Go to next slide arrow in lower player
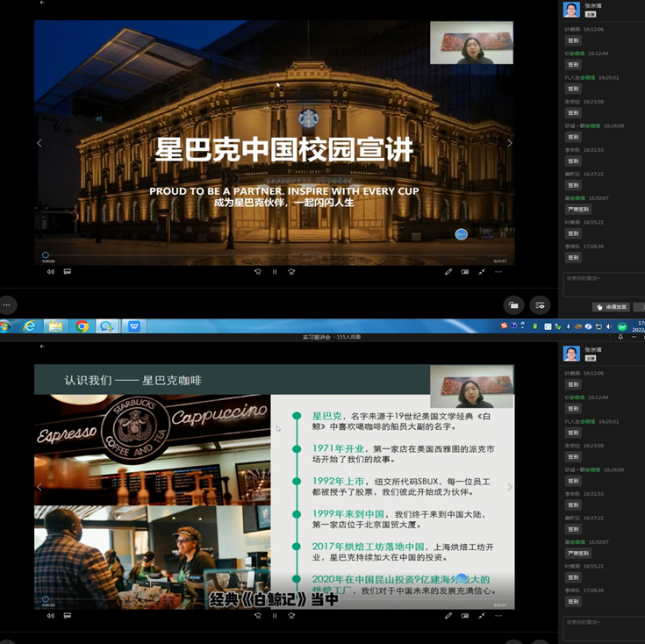Viewport: 645px width, 644px height. [510, 487]
